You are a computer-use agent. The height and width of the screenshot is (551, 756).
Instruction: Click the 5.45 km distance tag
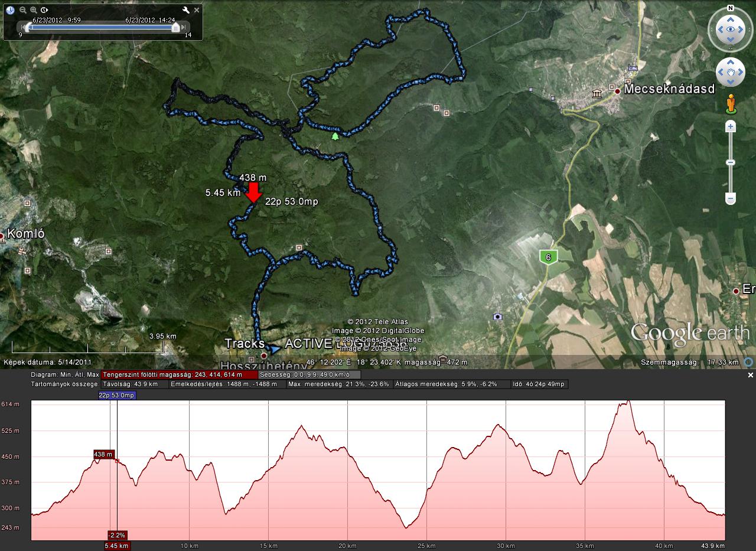point(117,546)
